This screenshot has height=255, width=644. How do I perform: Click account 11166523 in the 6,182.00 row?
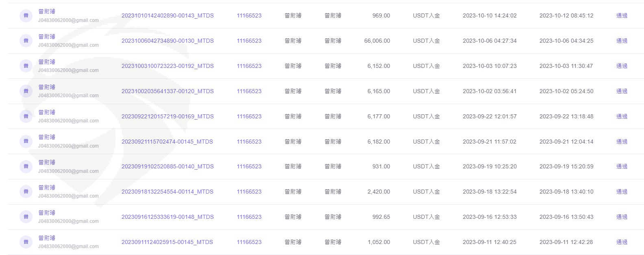pyautogui.click(x=249, y=142)
